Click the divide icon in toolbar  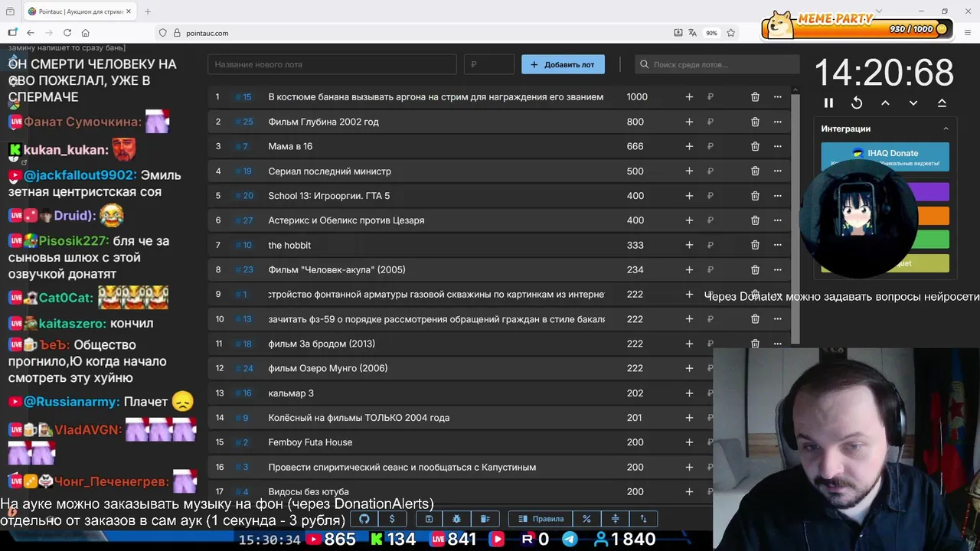(615, 519)
